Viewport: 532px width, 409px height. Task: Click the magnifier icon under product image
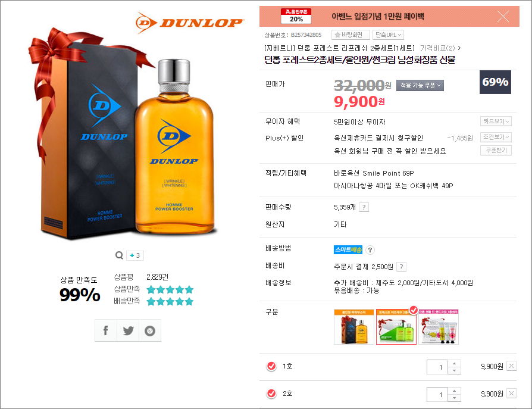pos(119,255)
